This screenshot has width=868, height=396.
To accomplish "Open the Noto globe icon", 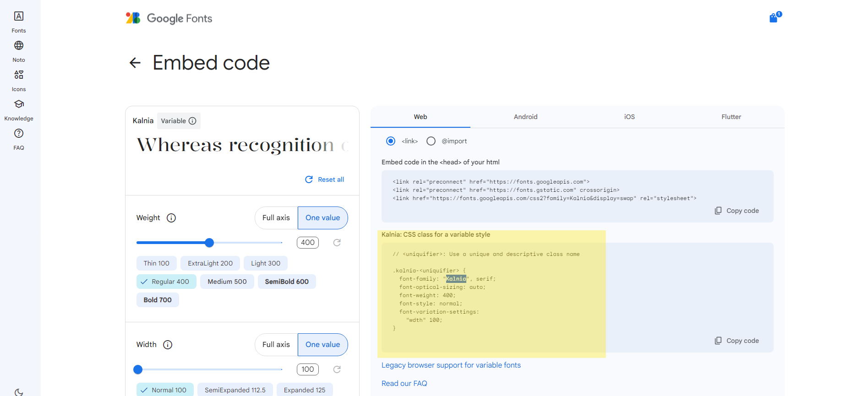I will [19, 45].
